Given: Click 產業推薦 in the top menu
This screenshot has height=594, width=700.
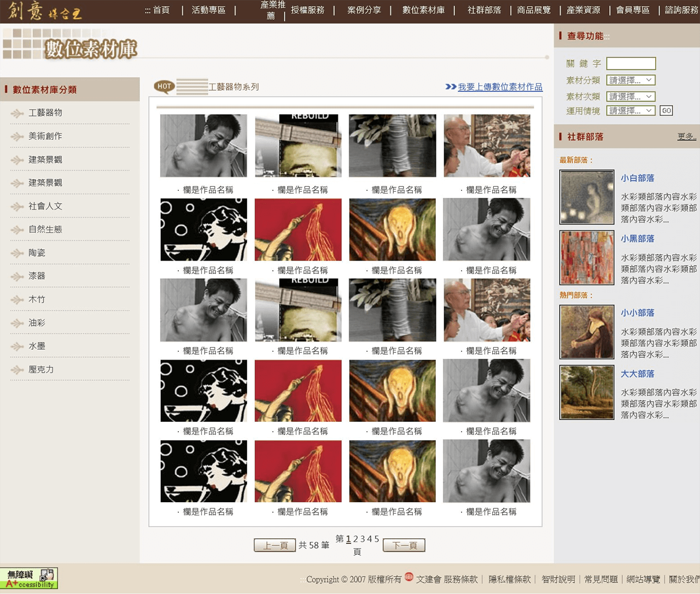Looking at the screenshot, I should click(x=272, y=10).
